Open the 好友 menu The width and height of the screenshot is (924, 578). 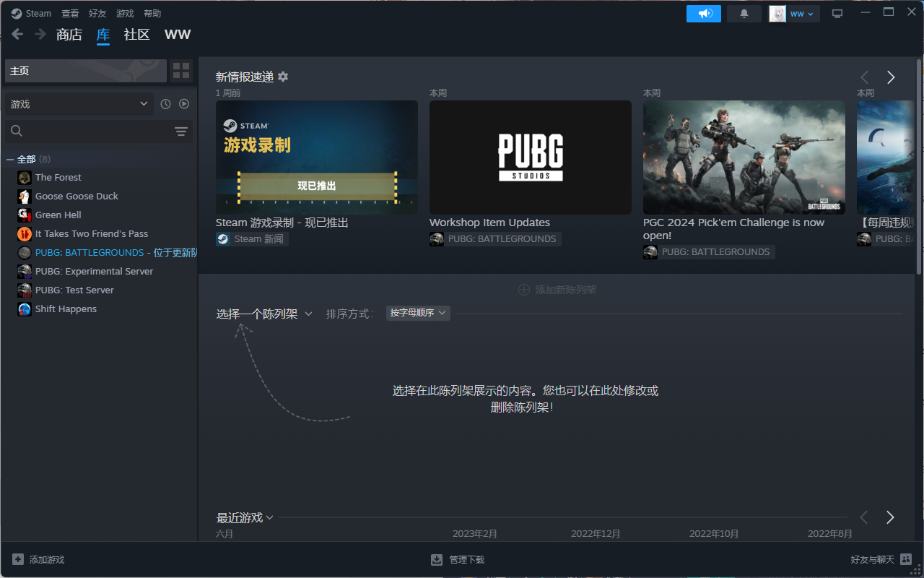pyautogui.click(x=97, y=14)
